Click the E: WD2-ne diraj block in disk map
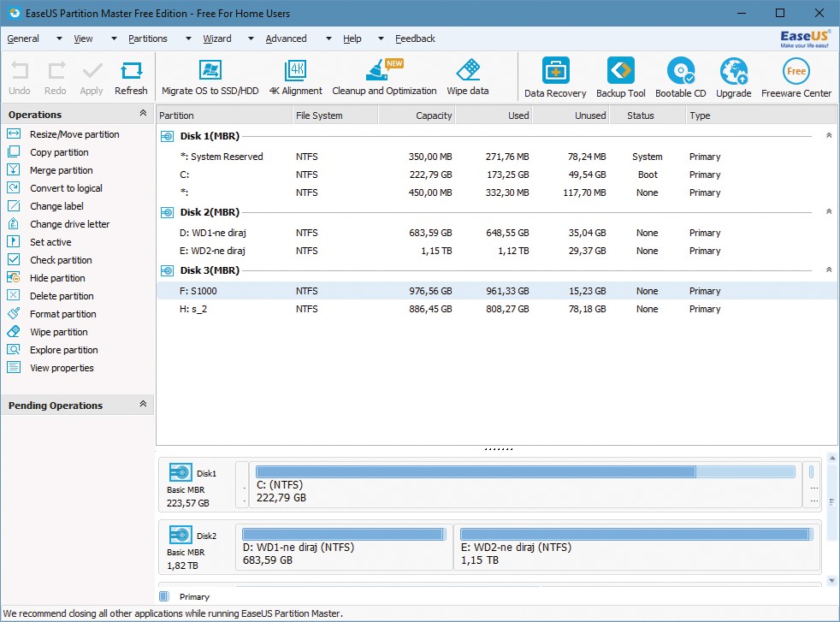 coord(637,547)
